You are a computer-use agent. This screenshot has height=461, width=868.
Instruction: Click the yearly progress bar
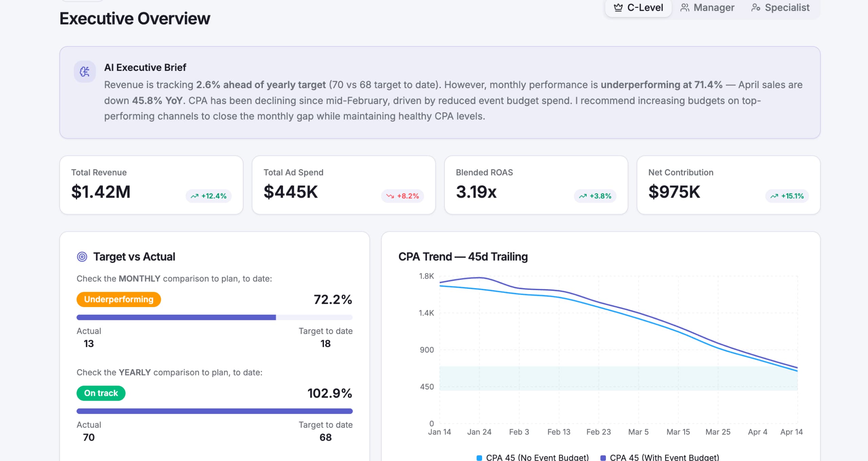point(215,411)
